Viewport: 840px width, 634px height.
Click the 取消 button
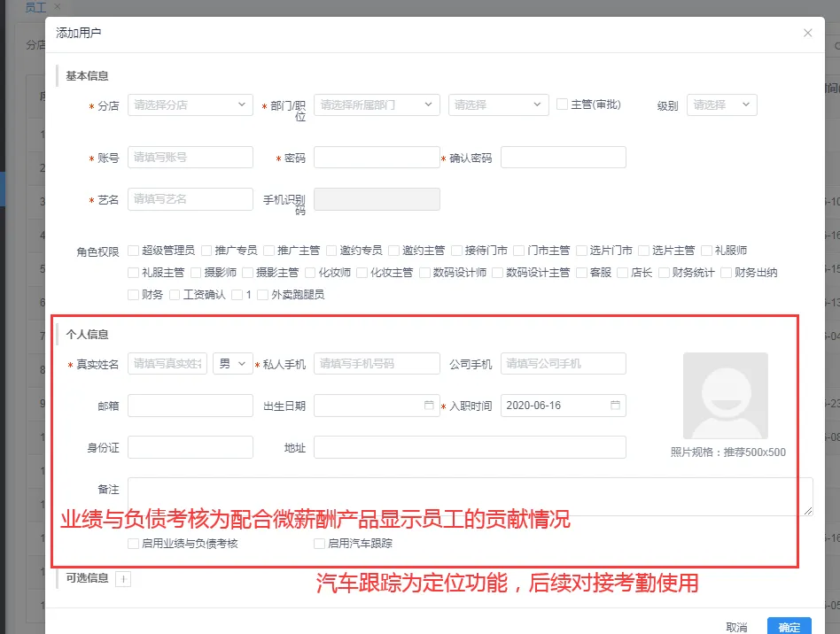point(736,627)
